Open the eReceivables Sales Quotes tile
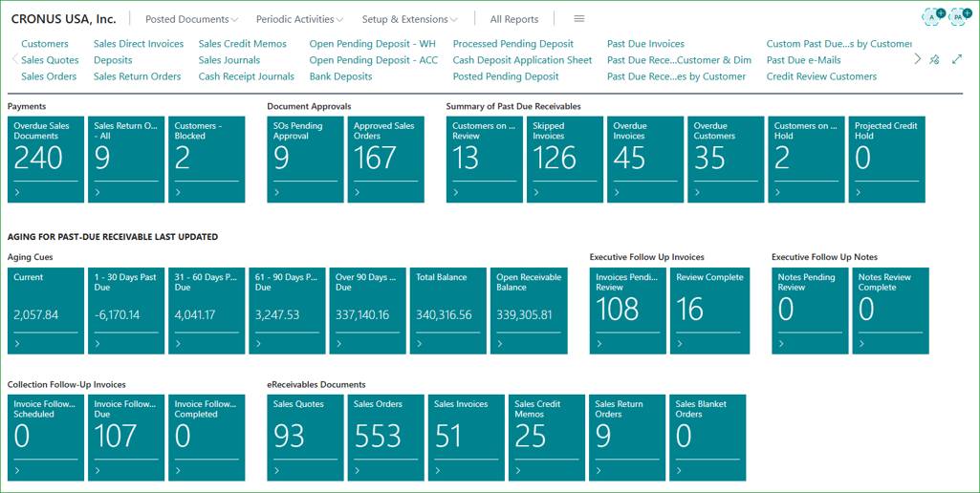The height and width of the screenshot is (493, 980). pyautogui.click(x=305, y=438)
